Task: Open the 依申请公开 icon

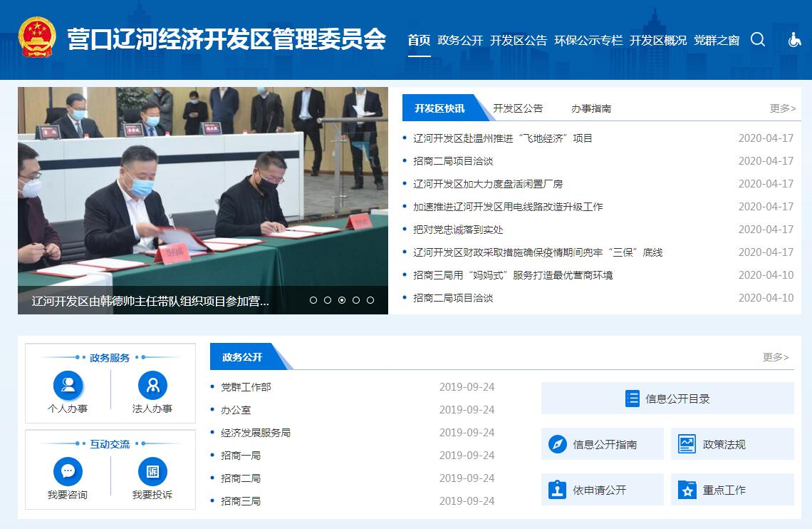Action: coord(558,490)
